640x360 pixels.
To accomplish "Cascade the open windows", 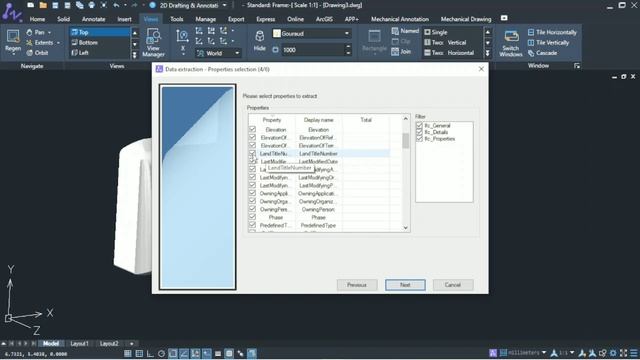I will (x=542, y=53).
